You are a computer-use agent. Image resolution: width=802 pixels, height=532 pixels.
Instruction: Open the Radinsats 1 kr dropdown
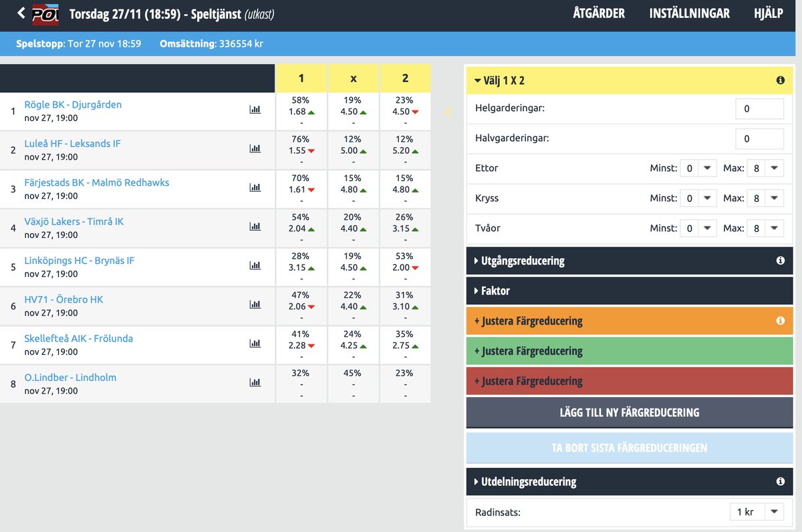coord(757,512)
